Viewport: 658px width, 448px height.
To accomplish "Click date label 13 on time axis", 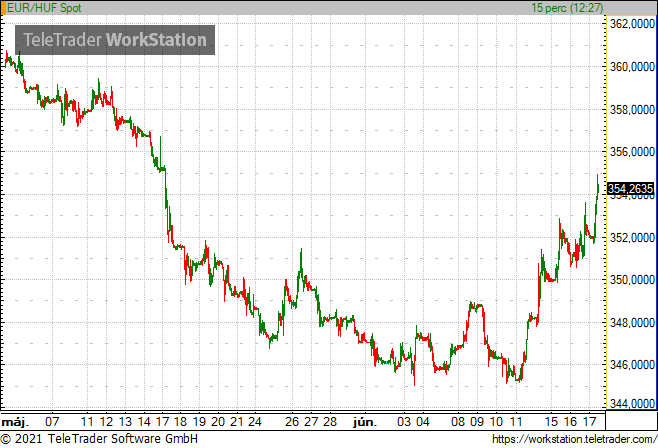I will pyautogui.click(x=125, y=422).
